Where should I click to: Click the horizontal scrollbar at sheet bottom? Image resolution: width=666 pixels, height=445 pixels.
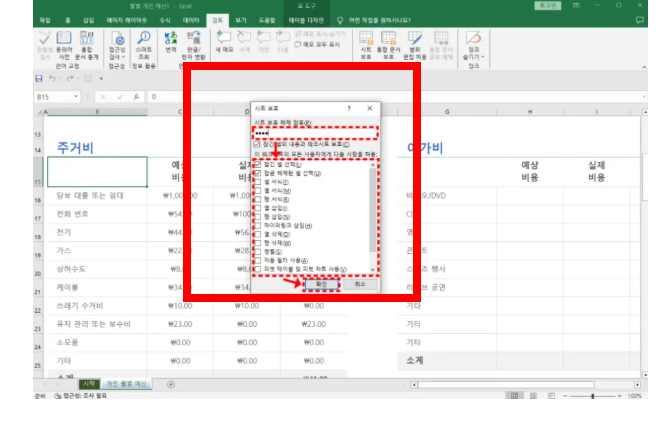[506, 384]
